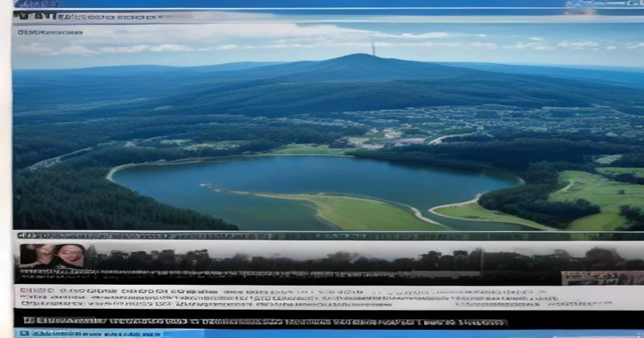Select the small pinkish thumbnail below banner's right end
This screenshot has width=644, height=338.
click(602, 278)
